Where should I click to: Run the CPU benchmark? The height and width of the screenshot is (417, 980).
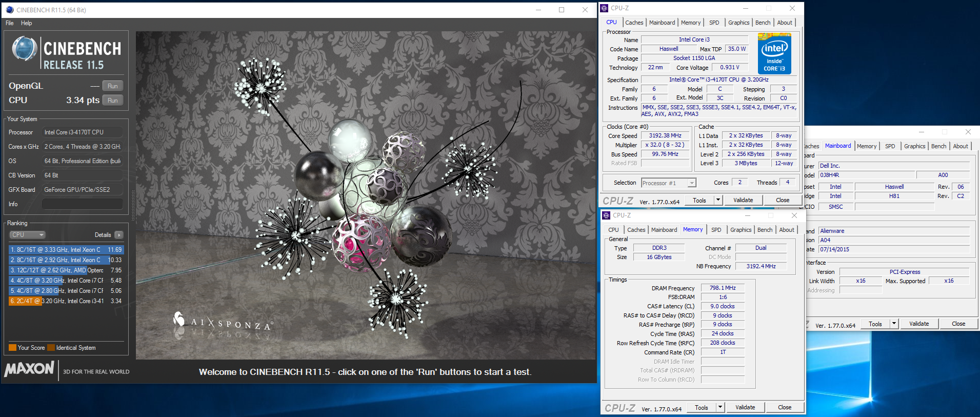[x=113, y=101]
